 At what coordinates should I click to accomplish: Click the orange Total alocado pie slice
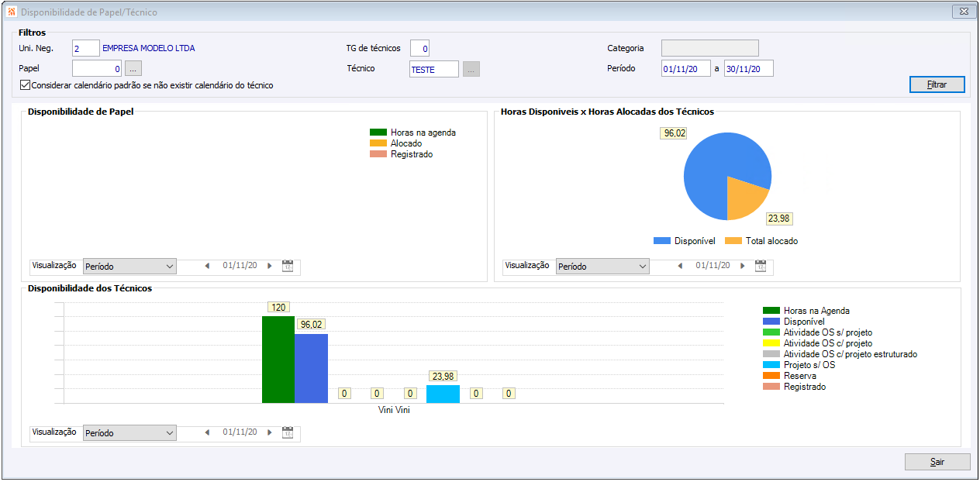[x=744, y=198]
